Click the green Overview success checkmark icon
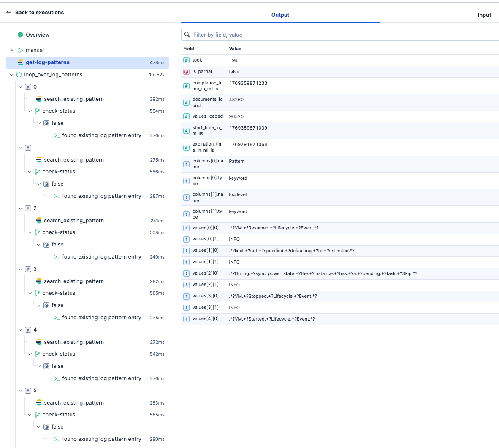This screenshot has height=448, width=499. [x=20, y=35]
